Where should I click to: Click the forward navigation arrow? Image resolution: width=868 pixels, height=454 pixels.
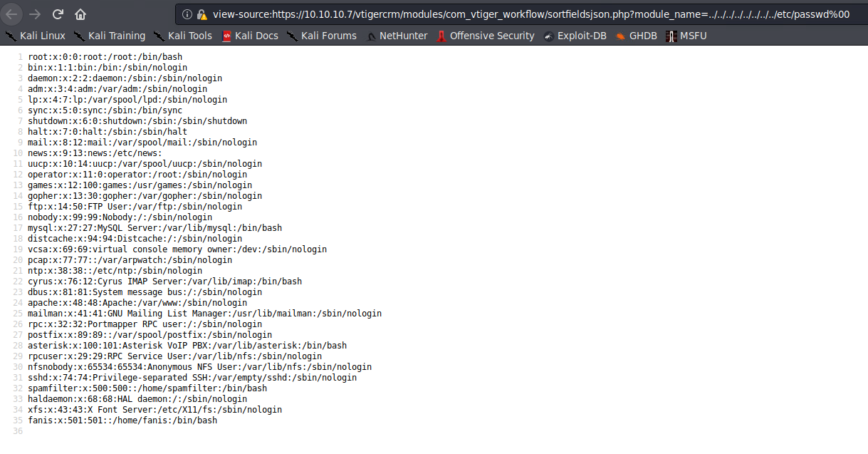[x=36, y=14]
